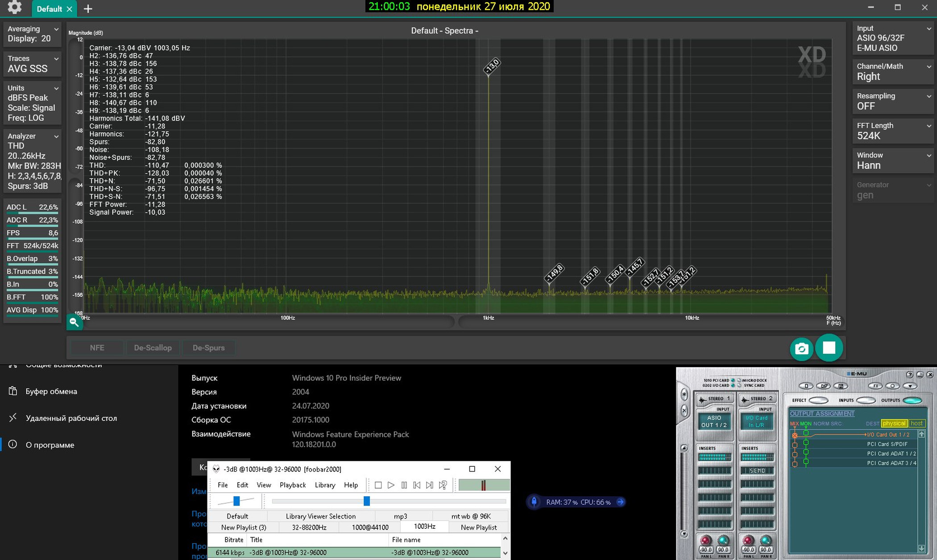Click down arrow in output assignment list
This screenshot has height=560, width=937.
(x=921, y=548)
